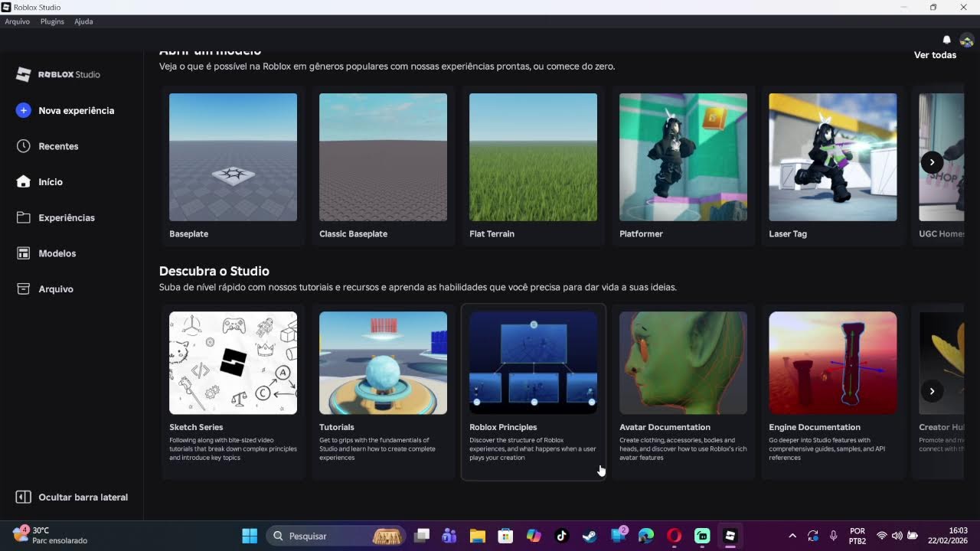
Task: Click the blue plus Nova experiência icon
Action: point(24,110)
